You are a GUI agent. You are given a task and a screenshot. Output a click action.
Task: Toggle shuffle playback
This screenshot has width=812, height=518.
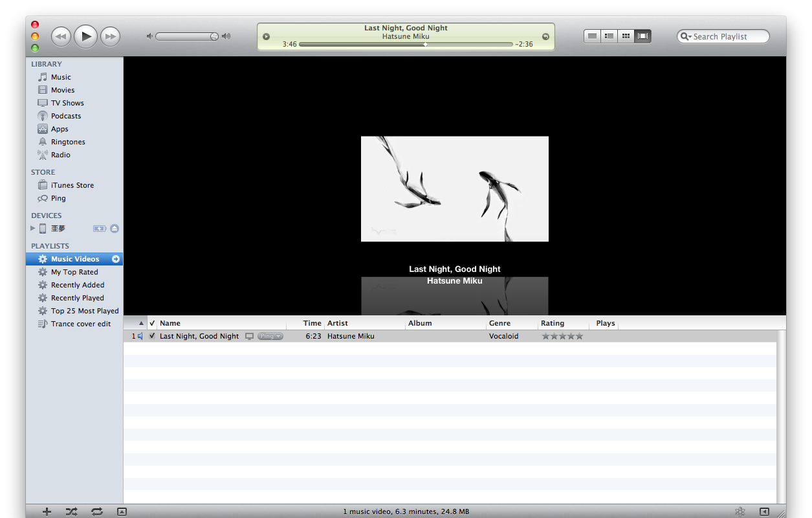[71, 512]
